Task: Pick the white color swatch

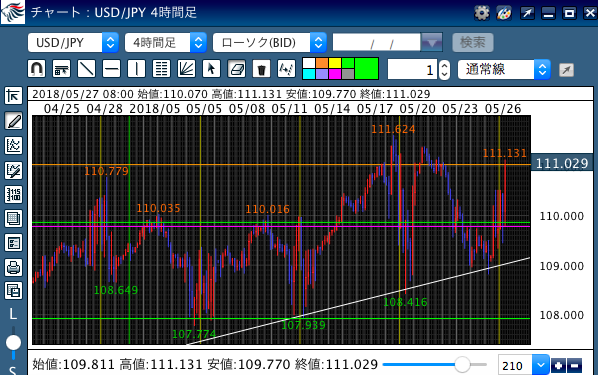Action: tap(309, 63)
